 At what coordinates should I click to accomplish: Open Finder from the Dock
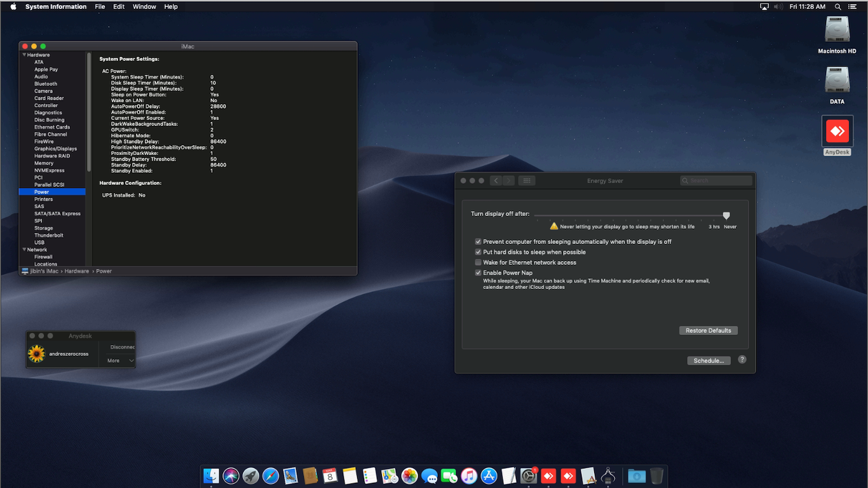pos(211,475)
